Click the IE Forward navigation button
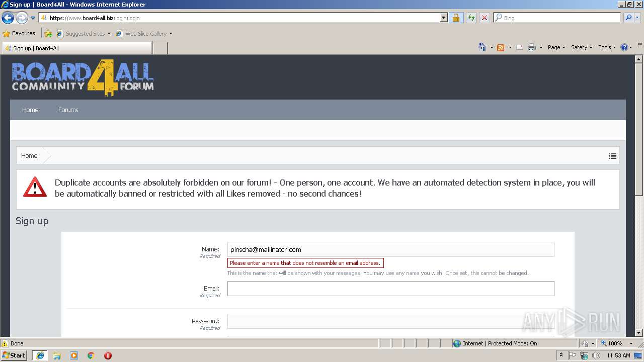 (22, 18)
